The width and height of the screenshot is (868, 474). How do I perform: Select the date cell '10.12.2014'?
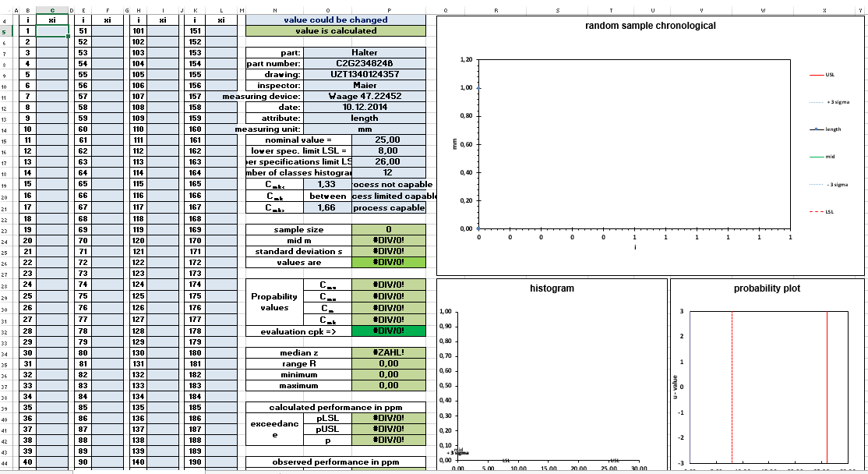pos(364,107)
